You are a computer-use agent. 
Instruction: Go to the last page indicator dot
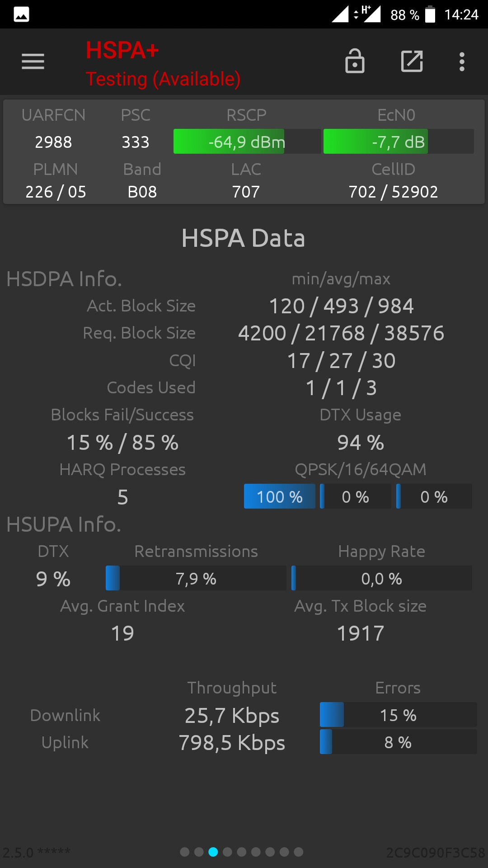299,852
